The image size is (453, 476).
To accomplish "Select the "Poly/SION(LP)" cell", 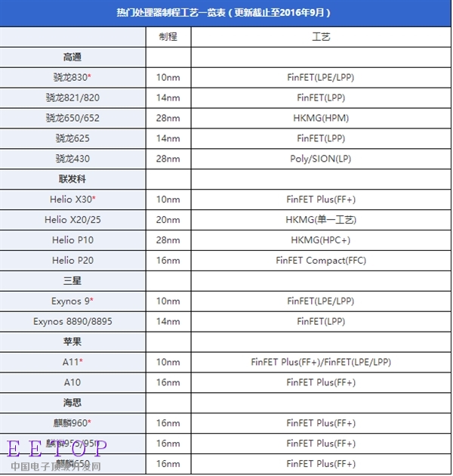I will (321, 159).
